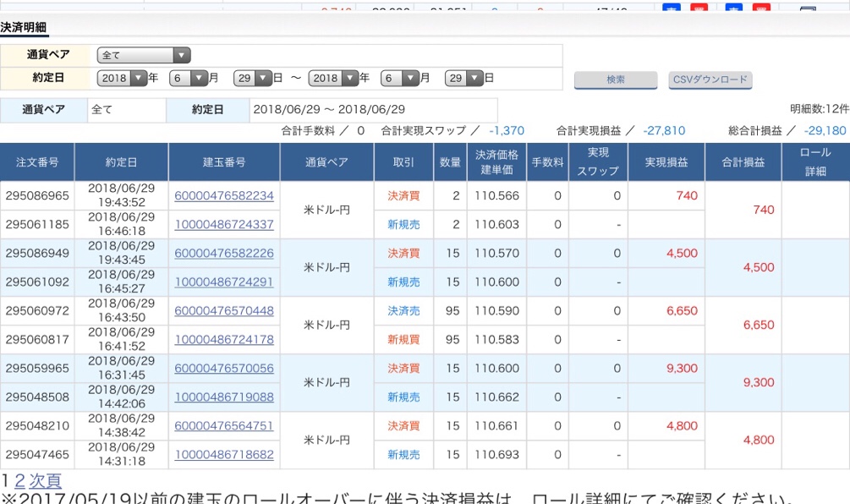Viewport: 850px width, 504px height.
Task: Open position link 60000476582234
Action: pyautogui.click(x=224, y=195)
